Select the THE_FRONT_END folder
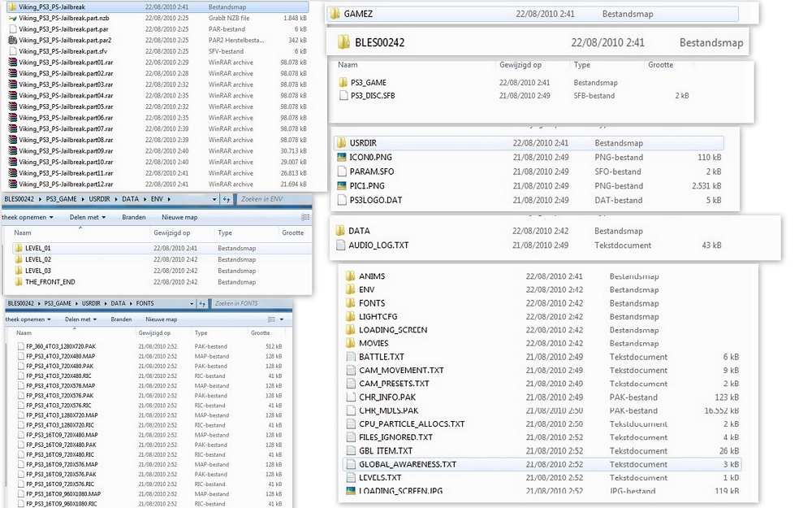 click(50, 282)
